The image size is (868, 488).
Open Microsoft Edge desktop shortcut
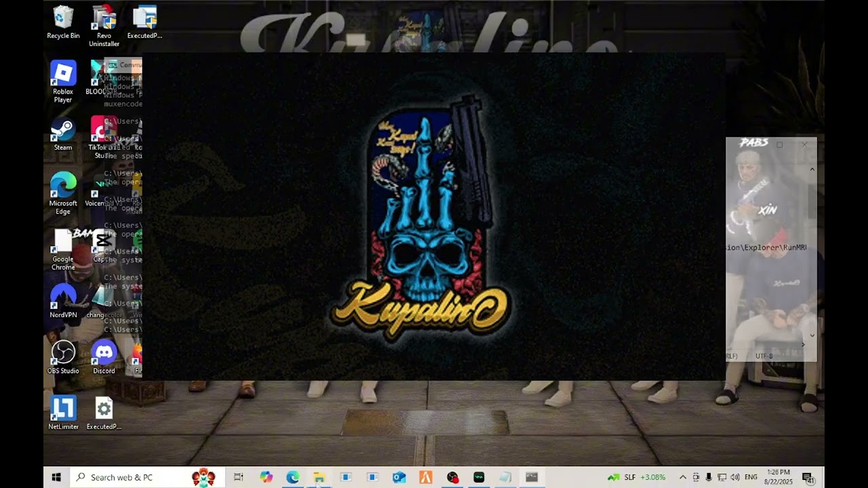(63, 193)
